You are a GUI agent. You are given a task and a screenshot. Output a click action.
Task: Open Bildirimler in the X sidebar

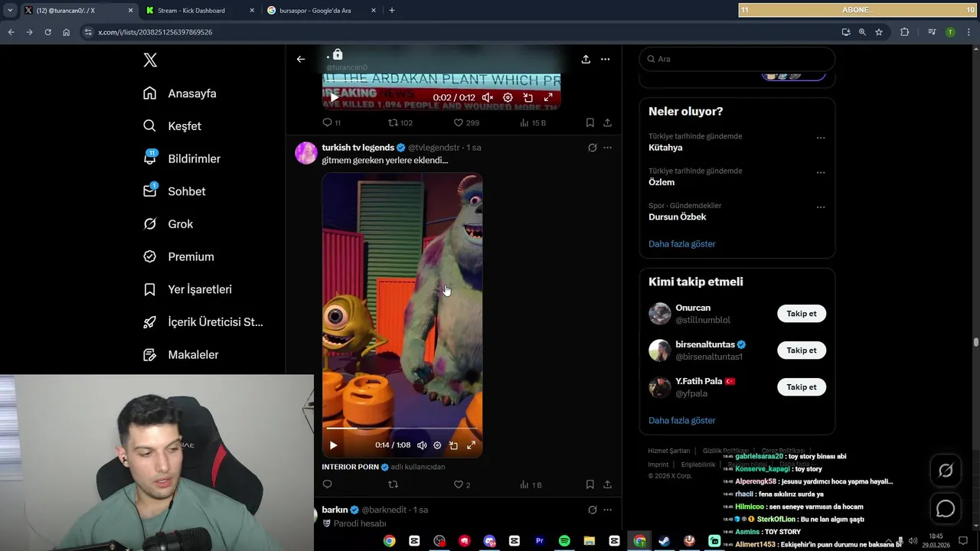(181, 158)
